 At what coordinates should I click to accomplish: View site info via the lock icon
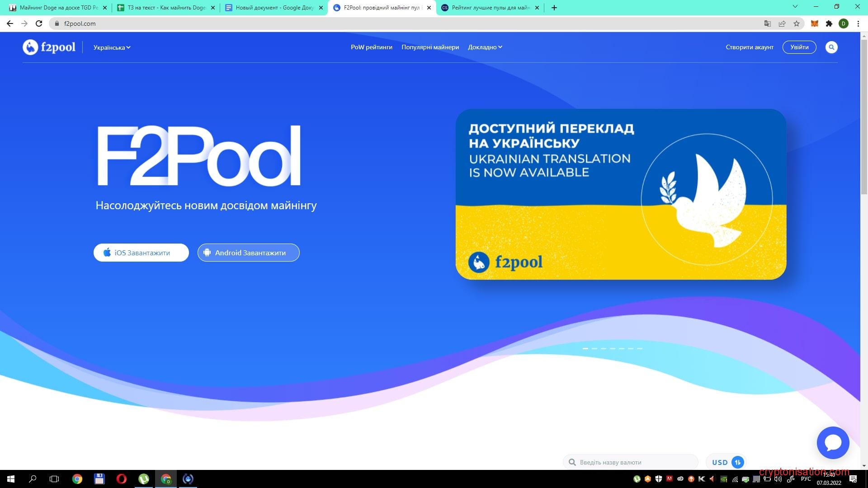57,23
